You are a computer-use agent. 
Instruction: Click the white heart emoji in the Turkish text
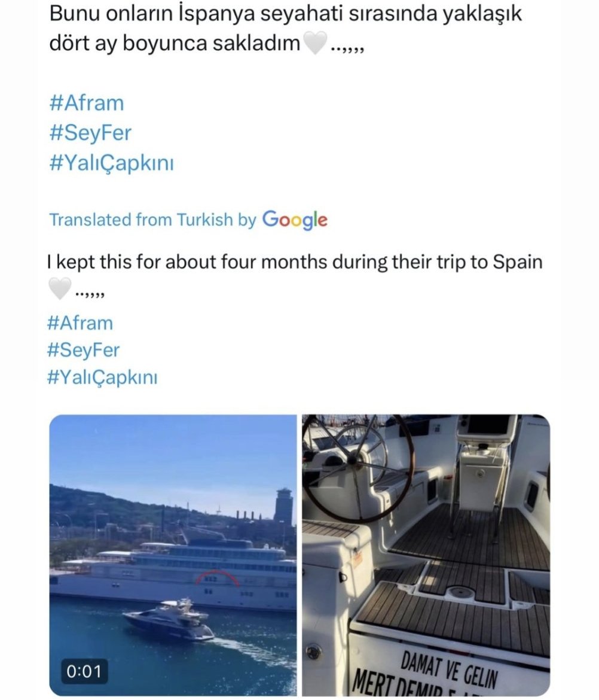point(315,44)
